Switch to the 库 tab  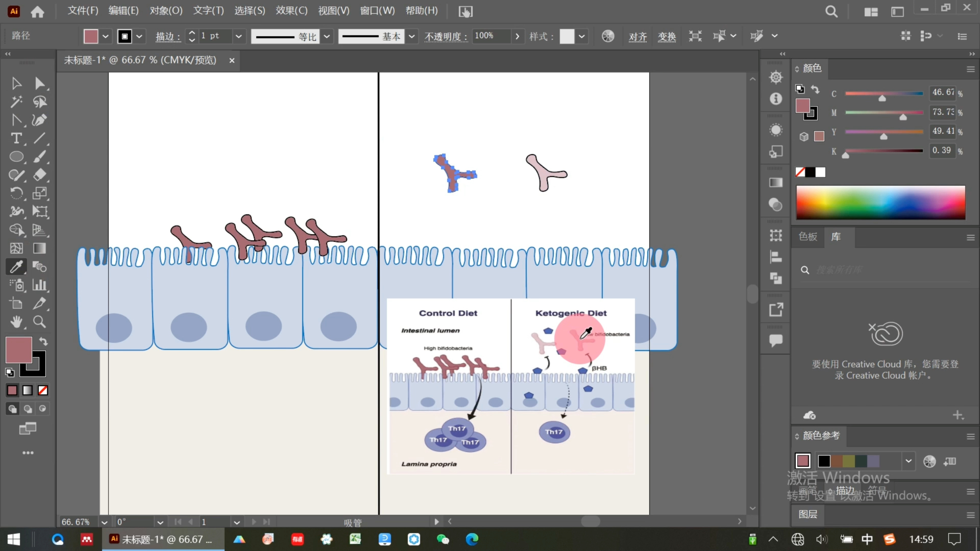point(836,237)
